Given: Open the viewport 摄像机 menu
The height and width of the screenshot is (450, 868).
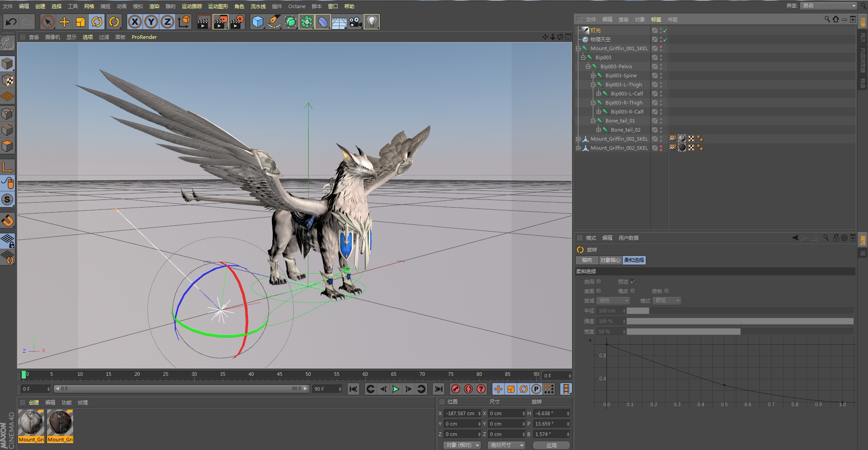Looking at the screenshot, I should coord(52,37).
